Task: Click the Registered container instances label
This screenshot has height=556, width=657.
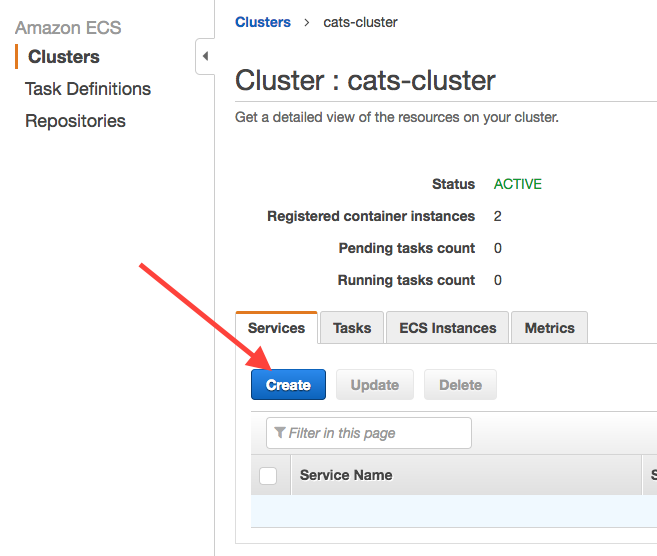Action: click(x=371, y=216)
